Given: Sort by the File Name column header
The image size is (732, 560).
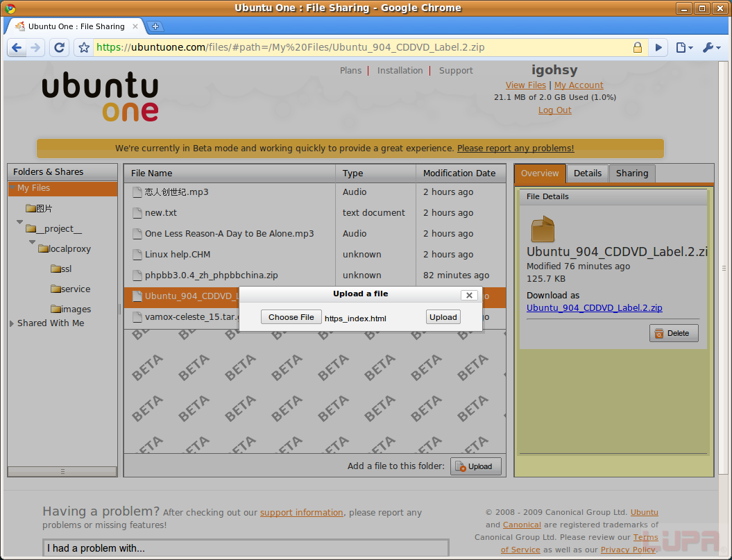Looking at the screenshot, I should [x=230, y=173].
